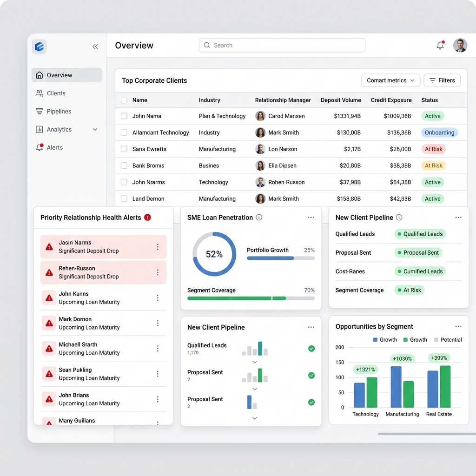Click Technology blue bar in Opportunities chart

pyautogui.click(x=359, y=395)
